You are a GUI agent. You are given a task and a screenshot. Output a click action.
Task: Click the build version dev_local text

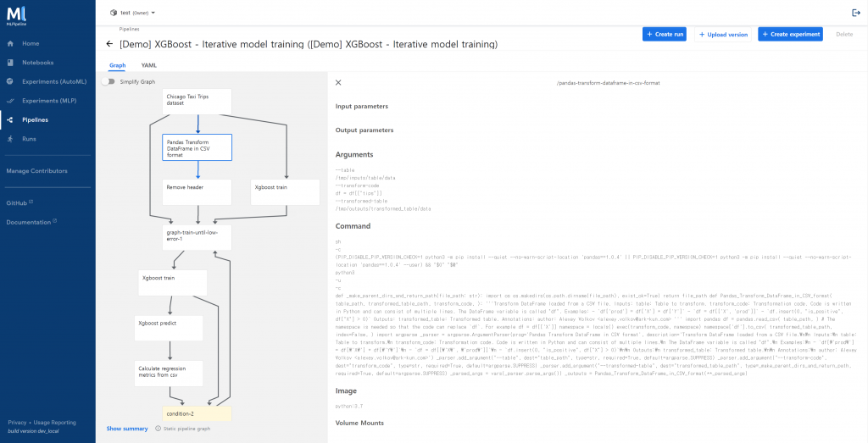[33, 431]
